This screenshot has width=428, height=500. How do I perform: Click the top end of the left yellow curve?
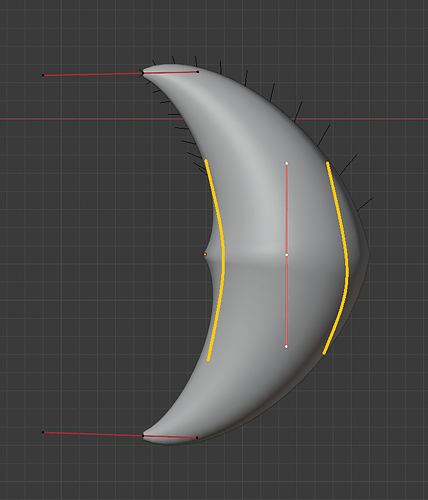(206, 161)
